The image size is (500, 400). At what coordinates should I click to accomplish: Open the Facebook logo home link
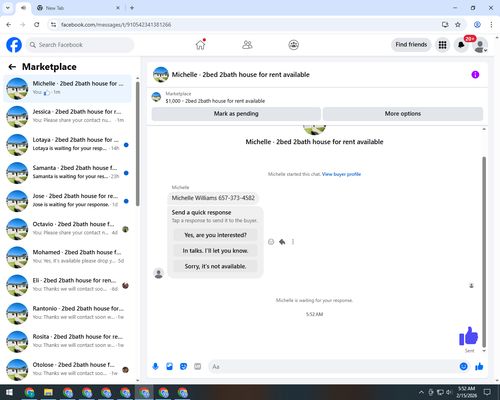[x=14, y=45]
